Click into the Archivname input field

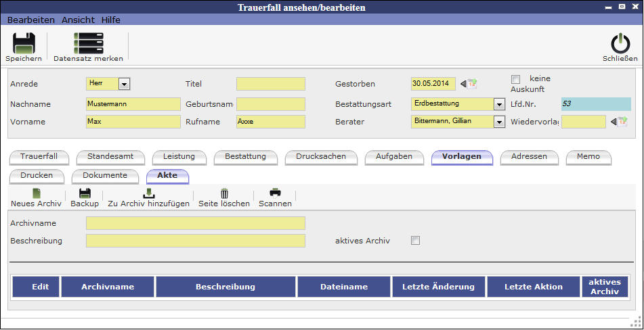tap(196, 223)
